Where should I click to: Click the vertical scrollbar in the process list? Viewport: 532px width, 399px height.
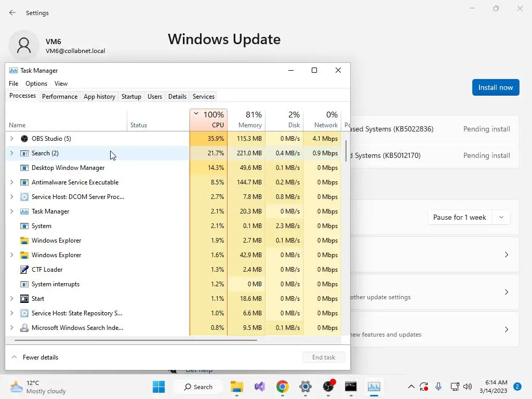click(x=346, y=151)
